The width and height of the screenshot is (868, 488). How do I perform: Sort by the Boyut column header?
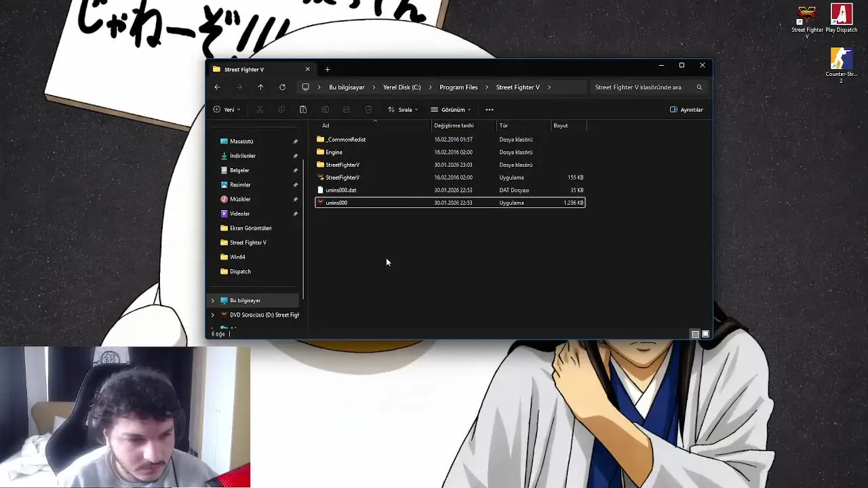[x=569, y=125]
